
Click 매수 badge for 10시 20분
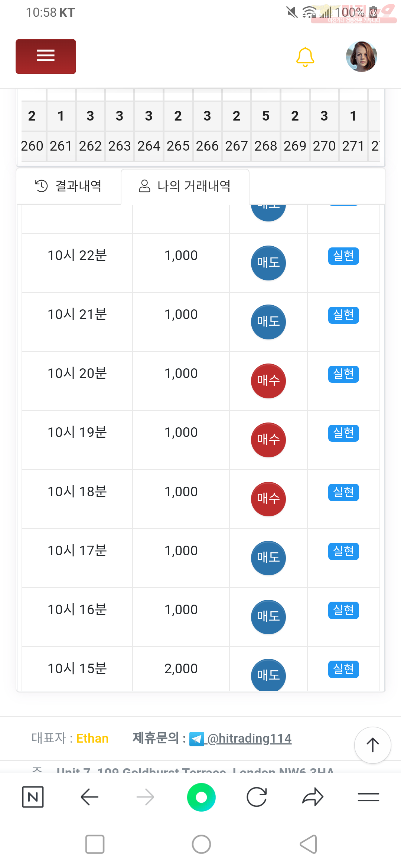click(x=268, y=381)
